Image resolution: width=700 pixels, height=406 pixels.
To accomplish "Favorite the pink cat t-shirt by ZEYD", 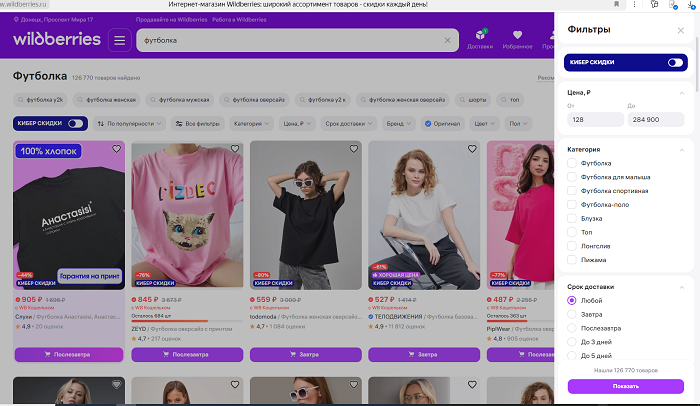I will click(235, 149).
